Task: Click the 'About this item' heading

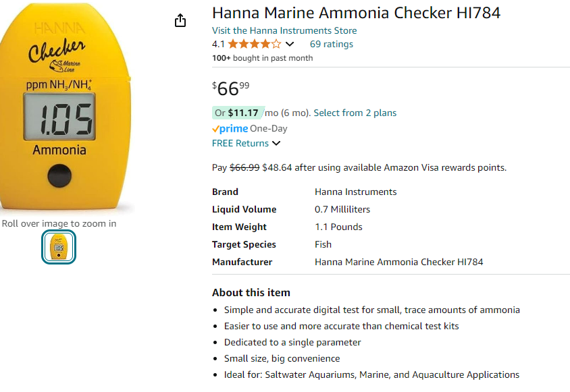Action: [x=251, y=293]
